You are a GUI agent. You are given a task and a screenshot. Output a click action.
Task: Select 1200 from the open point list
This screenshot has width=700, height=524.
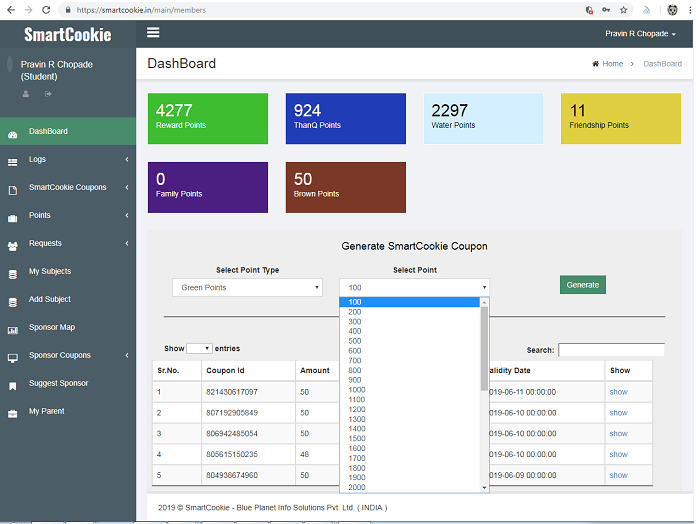pyautogui.click(x=358, y=409)
